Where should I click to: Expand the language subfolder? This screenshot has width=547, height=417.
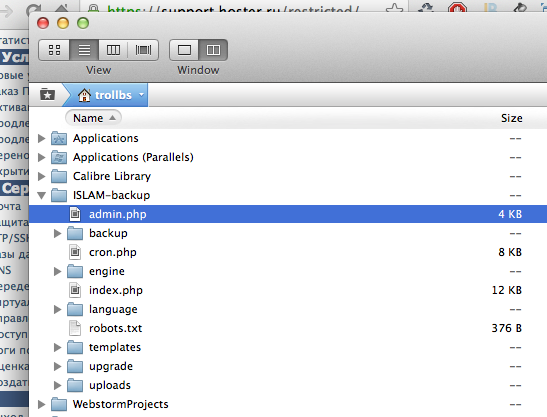click(58, 310)
